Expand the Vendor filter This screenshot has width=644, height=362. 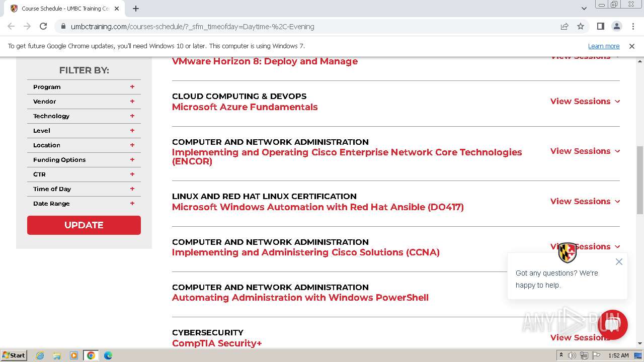[84, 102]
